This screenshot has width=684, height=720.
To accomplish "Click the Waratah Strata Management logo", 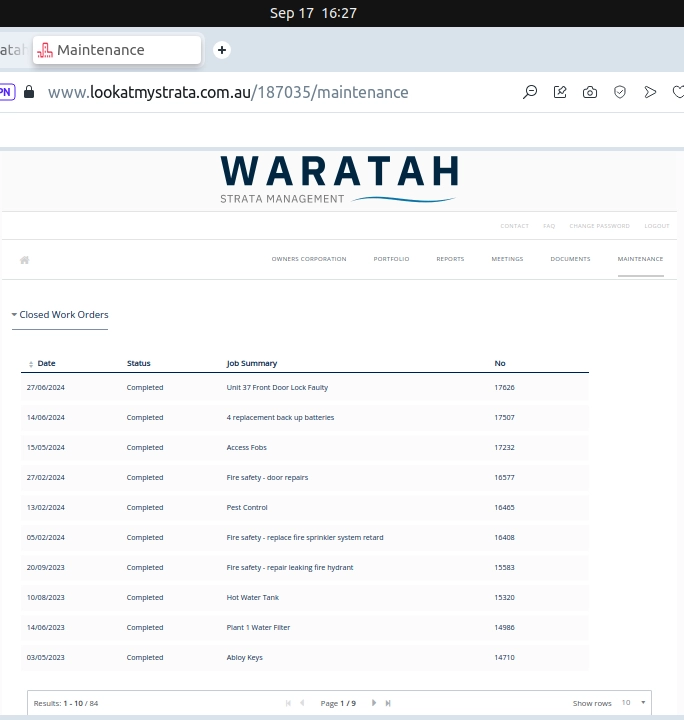I will point(339,180).
